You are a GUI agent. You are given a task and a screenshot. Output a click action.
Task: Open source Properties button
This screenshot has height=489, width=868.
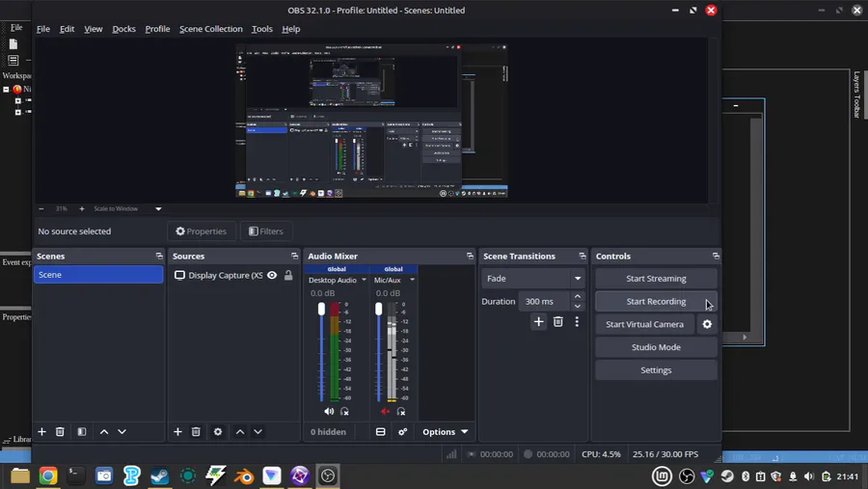(202, 231)
